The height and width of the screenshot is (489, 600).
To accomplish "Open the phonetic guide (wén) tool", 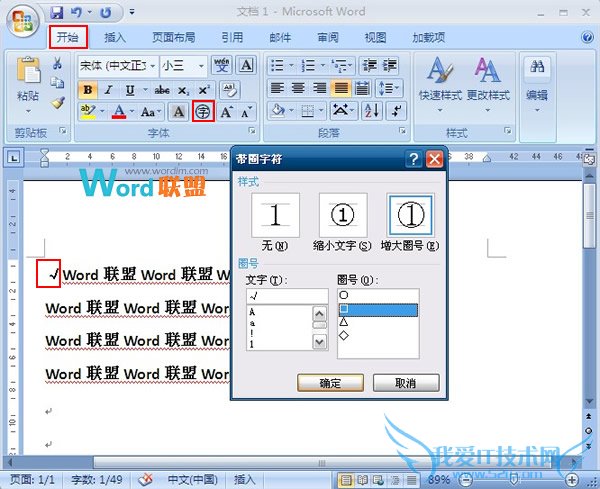I will (222, 65).
